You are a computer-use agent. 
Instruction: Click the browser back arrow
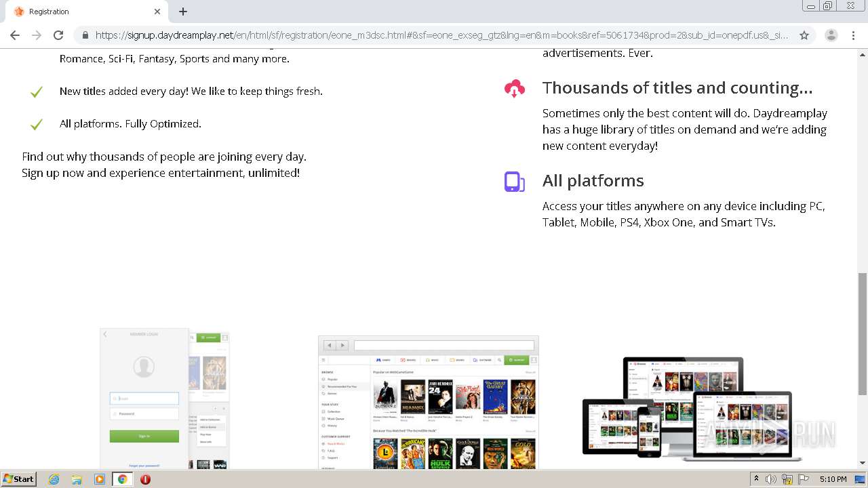(15, 35)
